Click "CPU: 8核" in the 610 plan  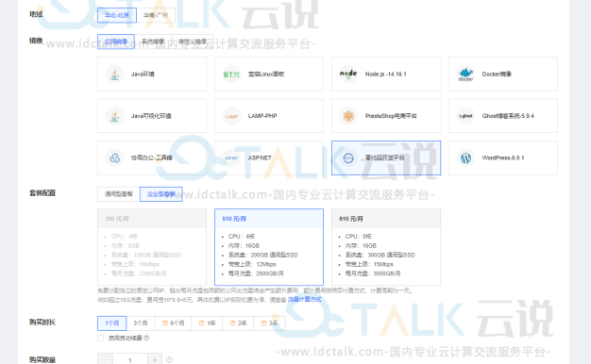coord(359,236)
